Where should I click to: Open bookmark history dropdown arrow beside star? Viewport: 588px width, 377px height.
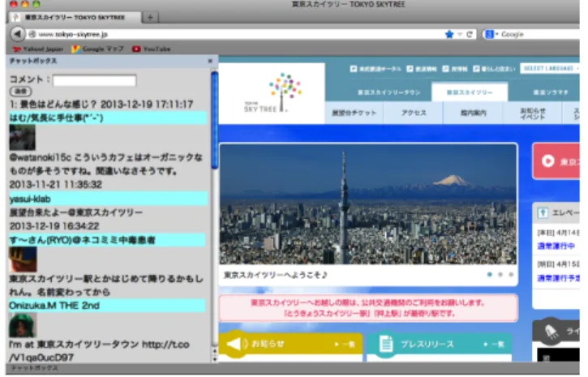pyautogui.click(x=460, y=35)
